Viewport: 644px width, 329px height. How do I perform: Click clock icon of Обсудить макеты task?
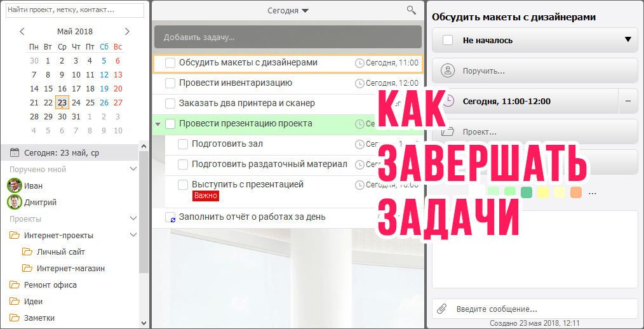click(359, 64)
